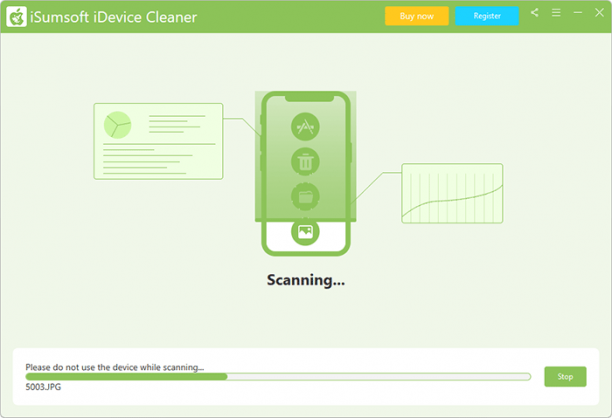Click the Register button
Screen dimensions: 612x418
pyautogui.click(x=487, y=16)
